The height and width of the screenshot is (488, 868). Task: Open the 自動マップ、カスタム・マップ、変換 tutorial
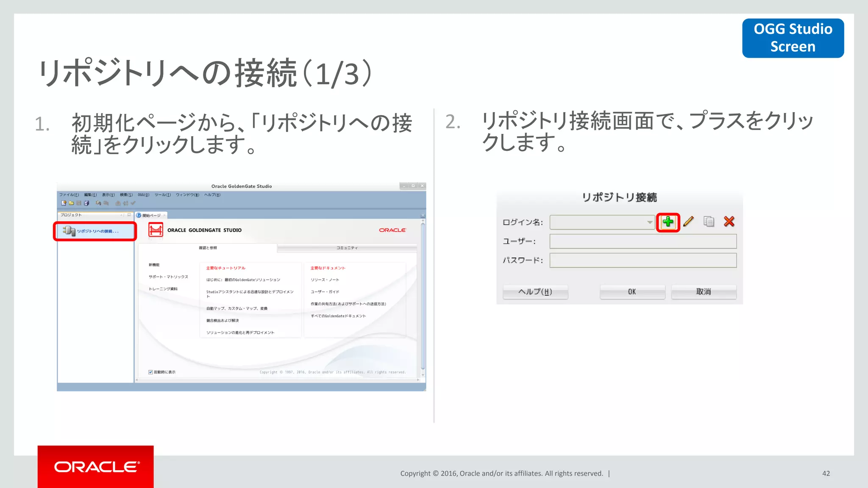click(x=236, y=308)
